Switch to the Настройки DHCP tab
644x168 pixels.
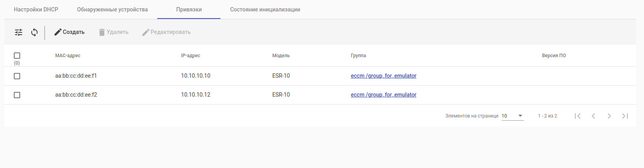(x=36, y=9)
